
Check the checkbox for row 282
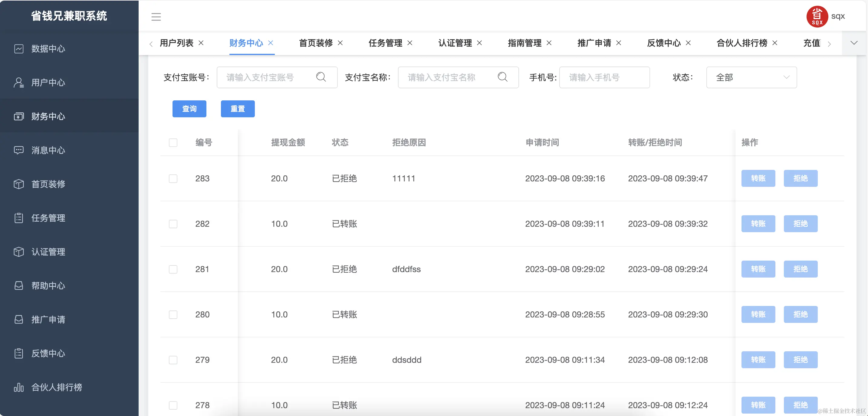click(173, 224)
